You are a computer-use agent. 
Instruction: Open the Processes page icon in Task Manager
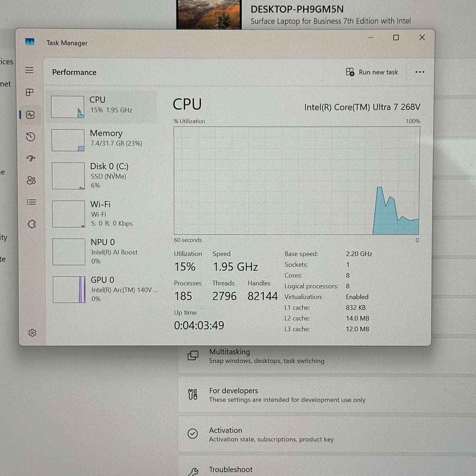30,92
